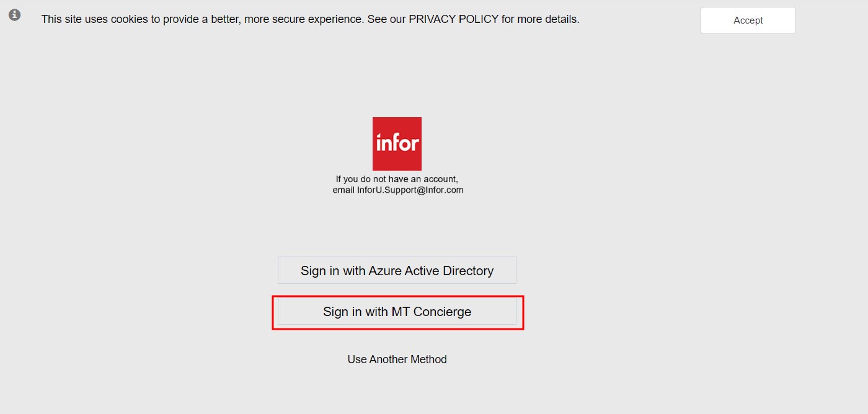Image resolution: width=868 pixels, height=414 pixels.
Task: Click the "If you do not have an account" text
Action: (397, 180)
